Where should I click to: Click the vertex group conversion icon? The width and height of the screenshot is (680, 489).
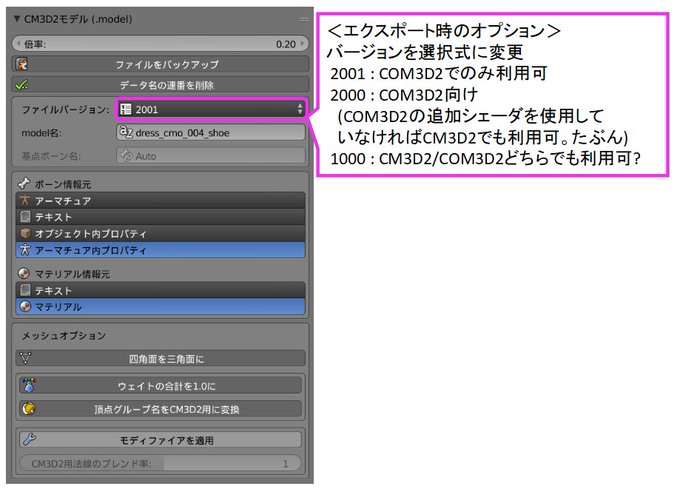coord(29,409)
